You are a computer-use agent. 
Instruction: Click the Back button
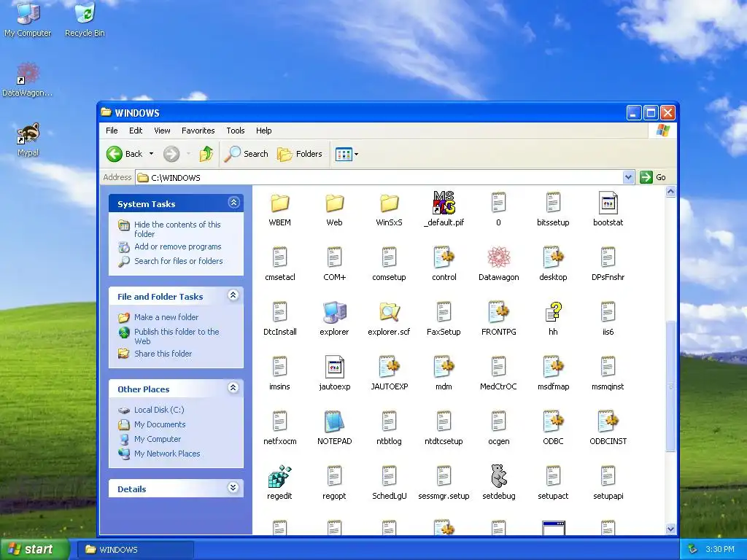click(125, 154)
